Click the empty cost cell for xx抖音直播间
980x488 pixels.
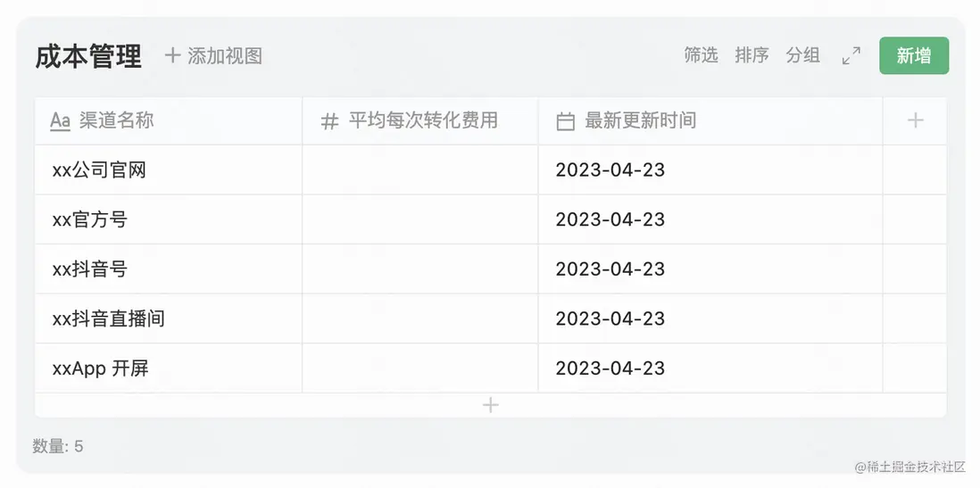(x=419, y=318)
